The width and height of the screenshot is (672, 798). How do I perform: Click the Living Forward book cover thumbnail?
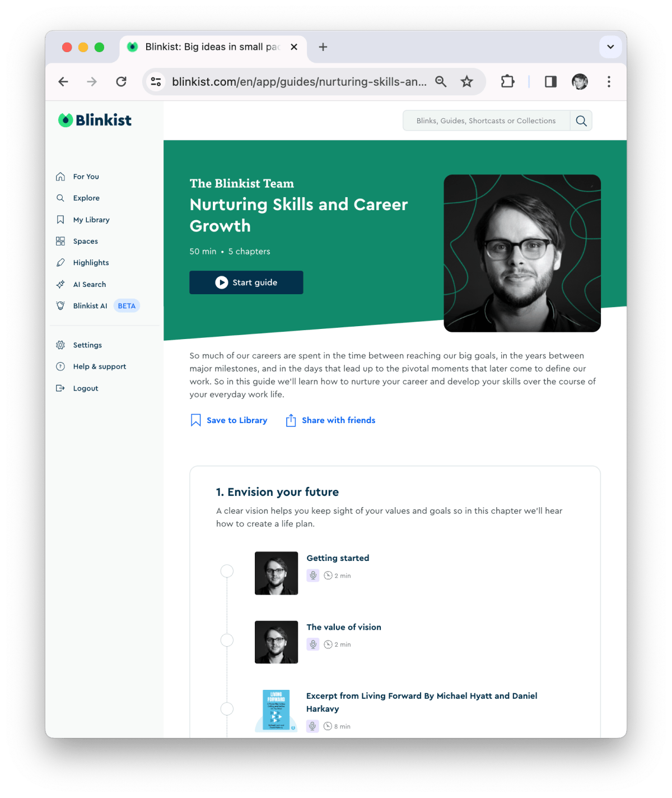click(276, 711)
